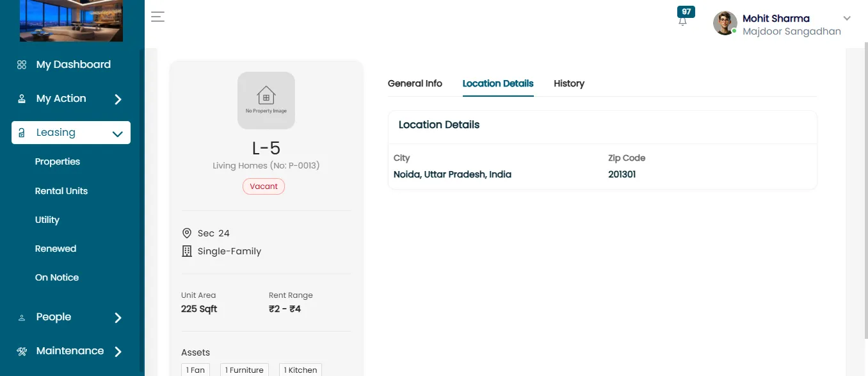Image resolution: width=868 pixels, height=376 pixels.
Task: Open Properties under Leasing
Action: (58, 161)
